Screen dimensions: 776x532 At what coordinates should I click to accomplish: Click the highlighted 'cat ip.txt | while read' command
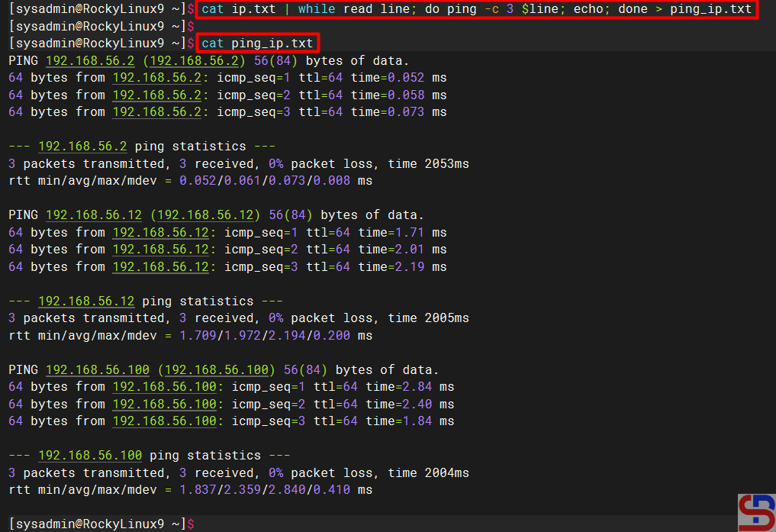tap(477, 10)
